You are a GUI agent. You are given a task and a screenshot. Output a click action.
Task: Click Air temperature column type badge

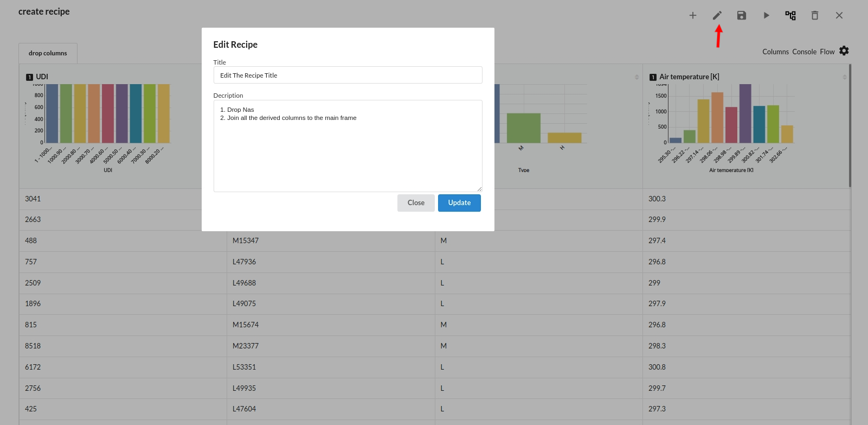pos(653,77)
